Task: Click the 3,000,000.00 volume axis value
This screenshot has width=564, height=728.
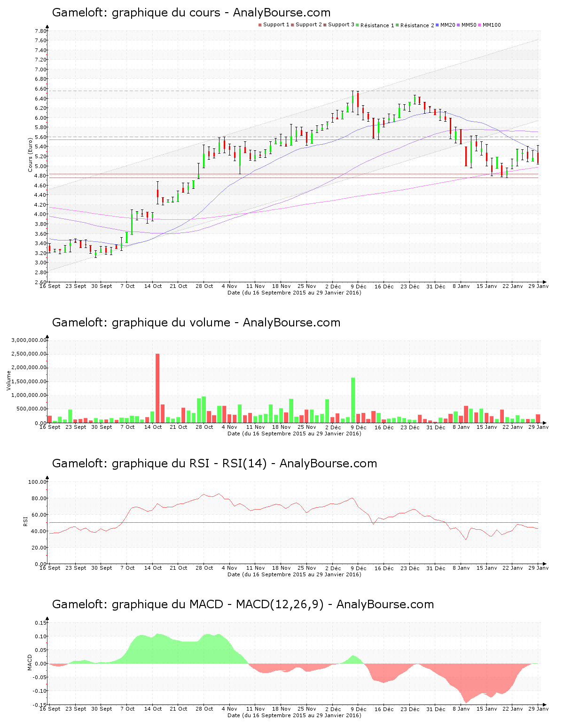Action: [30, 340]
